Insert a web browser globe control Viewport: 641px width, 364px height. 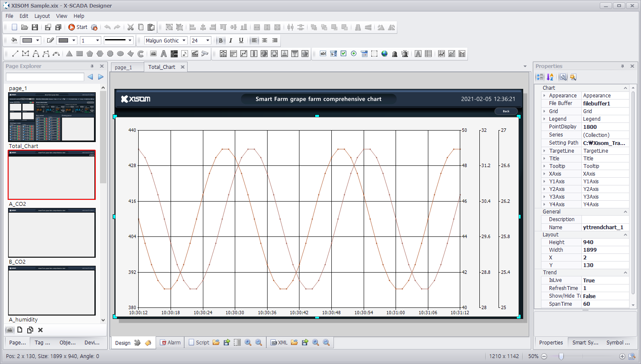point(385,54)
